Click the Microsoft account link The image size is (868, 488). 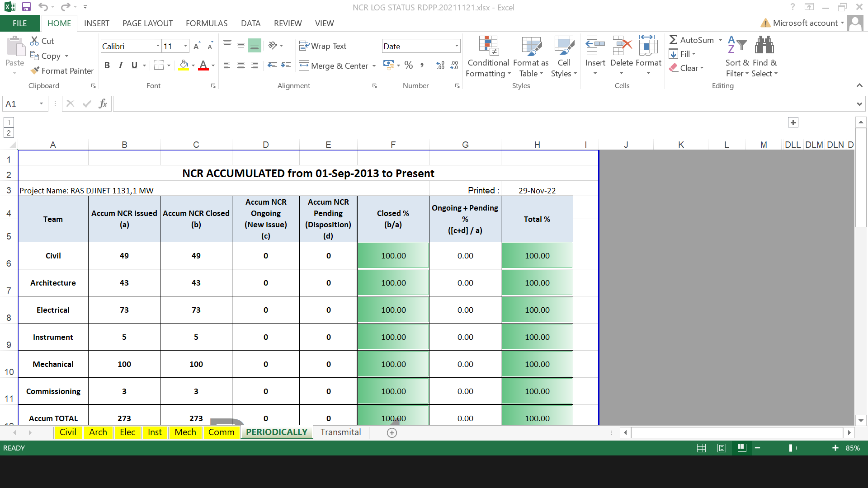pyautogui.click(x=805, y=23)
